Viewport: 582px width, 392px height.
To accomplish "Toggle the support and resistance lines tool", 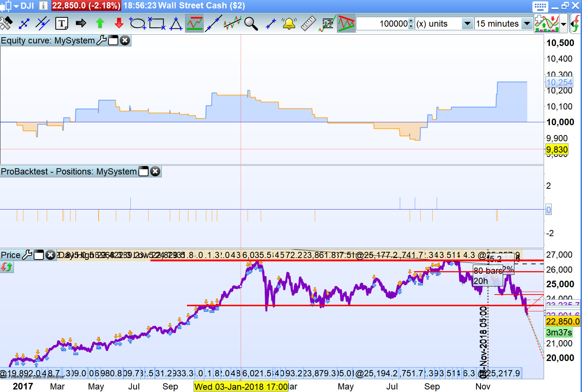I will click(194, 24).
